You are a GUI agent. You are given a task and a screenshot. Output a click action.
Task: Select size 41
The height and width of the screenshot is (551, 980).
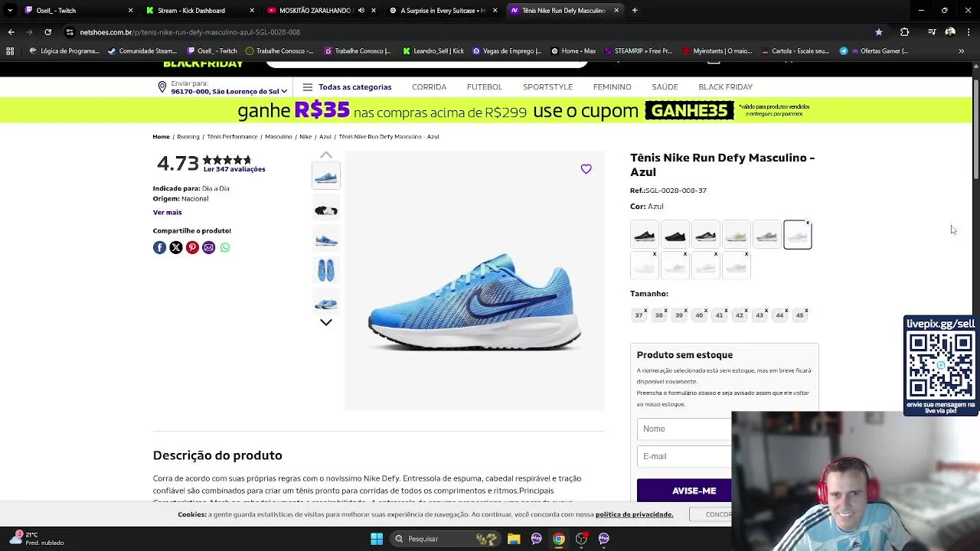point(719,315)
